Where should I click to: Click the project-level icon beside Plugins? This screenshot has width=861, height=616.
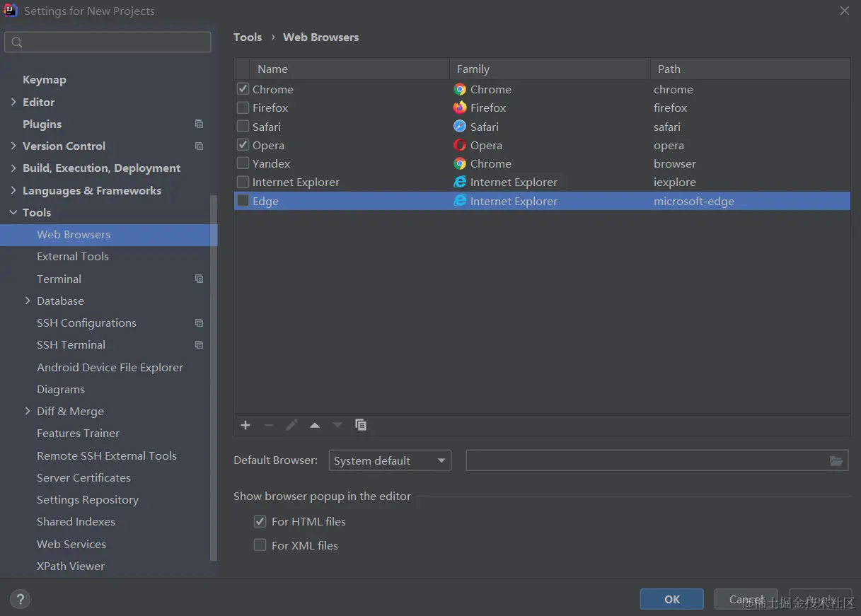[199, 124]
